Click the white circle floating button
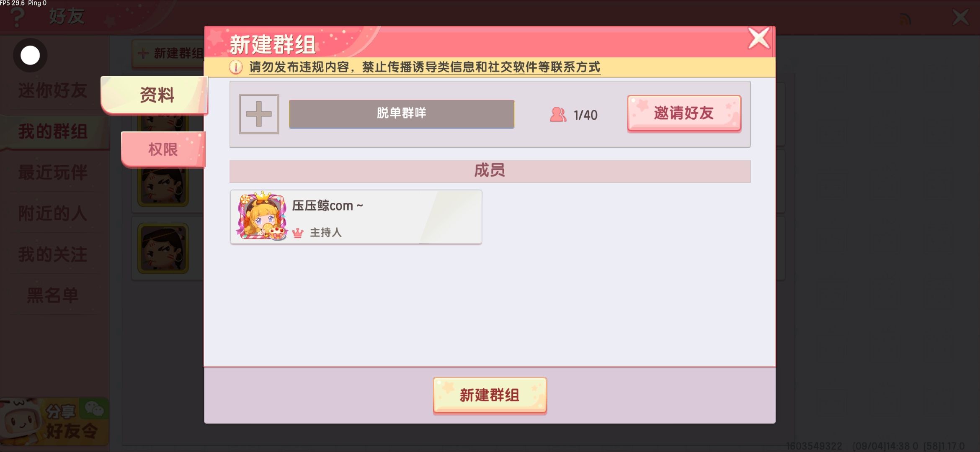980x452 pixels. coord(30,55)
